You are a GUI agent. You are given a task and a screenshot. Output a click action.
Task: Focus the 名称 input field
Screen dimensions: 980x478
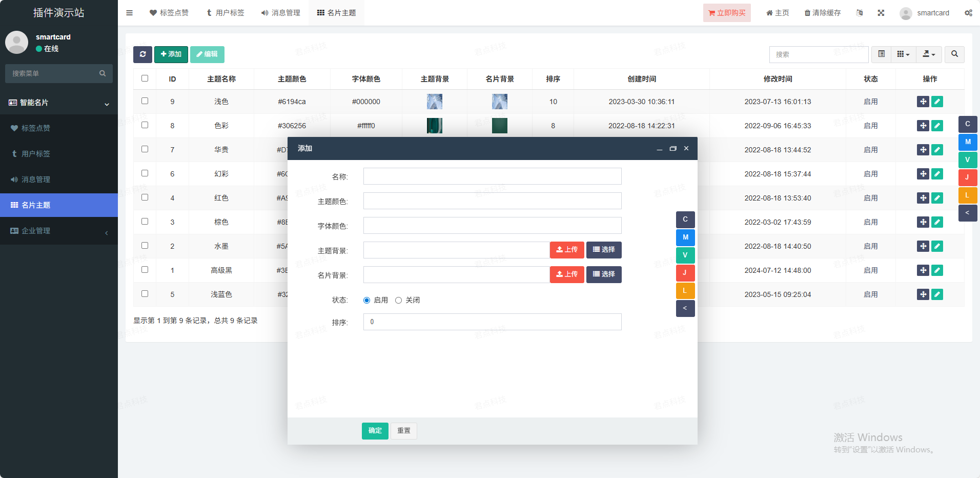click(x=492, y=176)
